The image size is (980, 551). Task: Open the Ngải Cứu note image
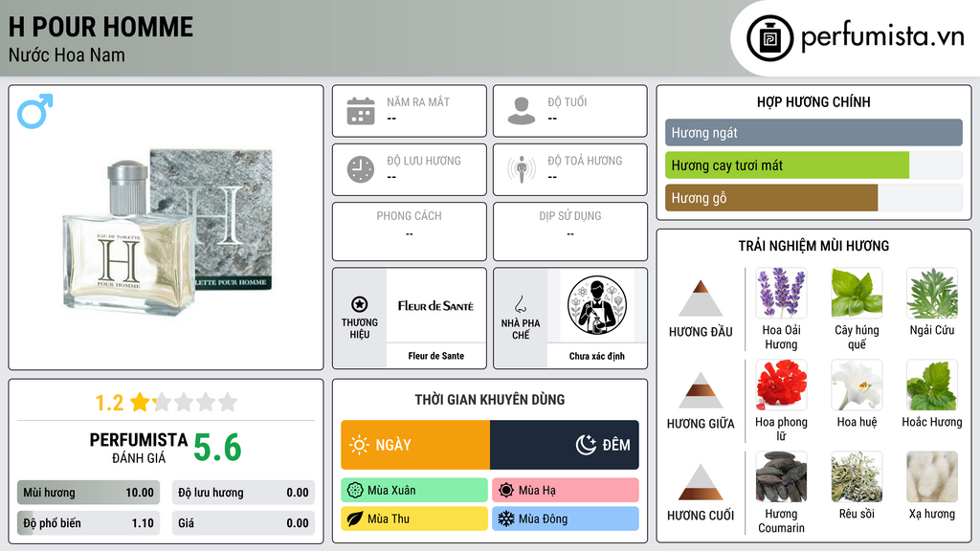click(x=932, y=293)
